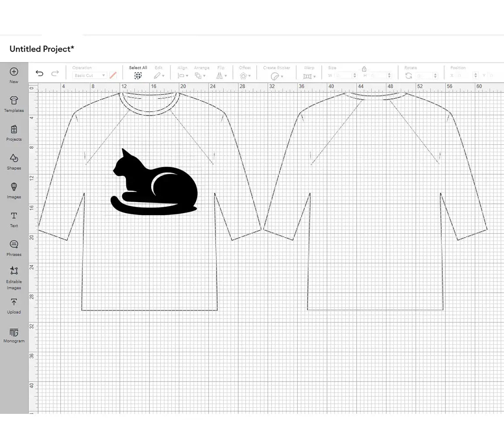Click the Operation color swatch
This screenshot has width=504, height=448.
pyautogui.click(x=113, y=75)
